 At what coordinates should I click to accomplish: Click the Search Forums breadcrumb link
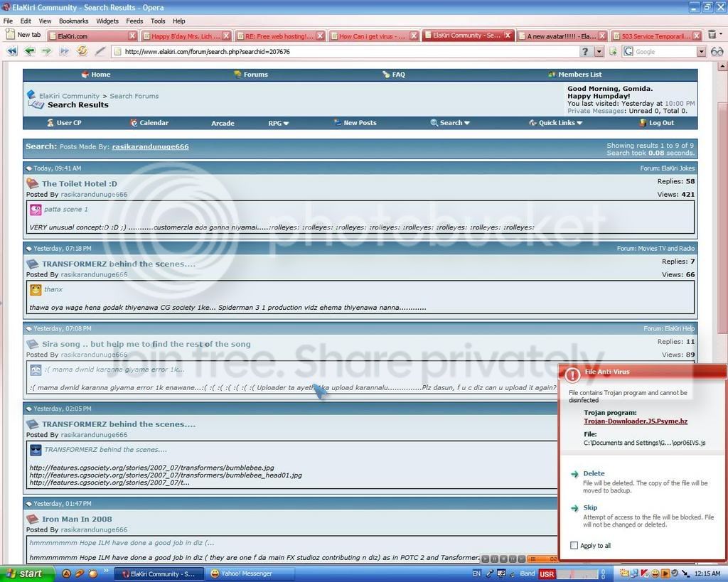point(134,96)
